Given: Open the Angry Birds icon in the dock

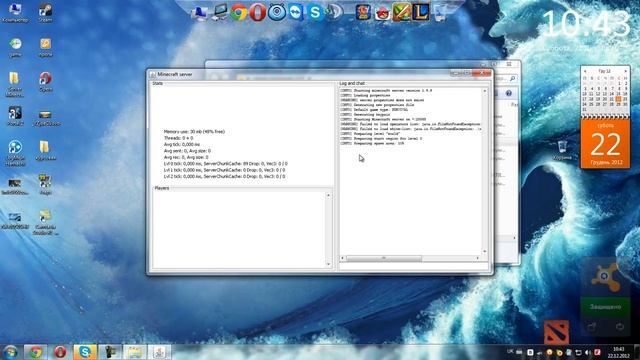Looking at the screenshot, I should (382, 12).
